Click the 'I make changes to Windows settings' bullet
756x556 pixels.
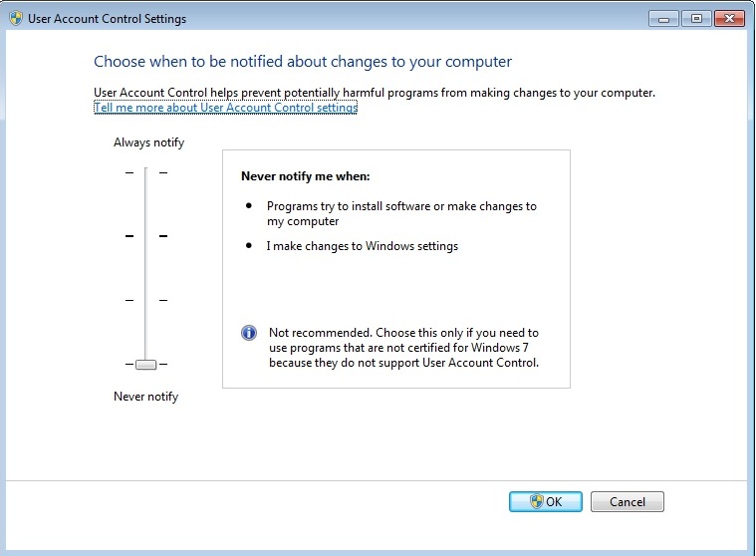[x=363, y=246]
